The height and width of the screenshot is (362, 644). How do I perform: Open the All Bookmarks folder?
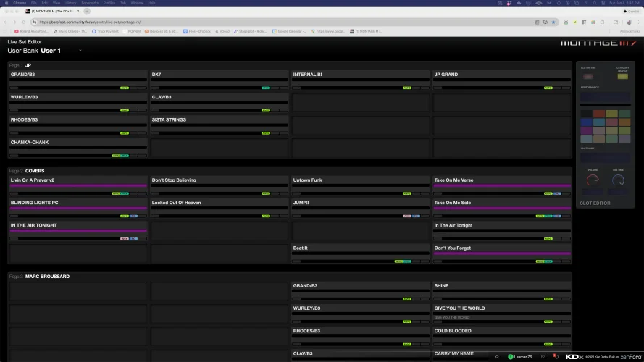click(630, 31)
